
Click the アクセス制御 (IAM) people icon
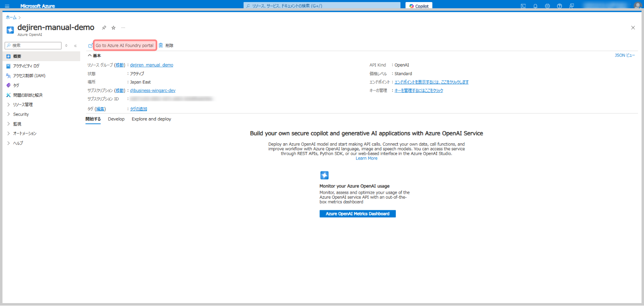pos(8,76)
